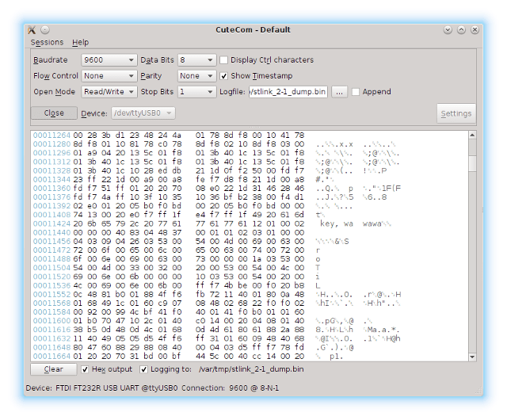Open the X11 window menu icon

32,30
